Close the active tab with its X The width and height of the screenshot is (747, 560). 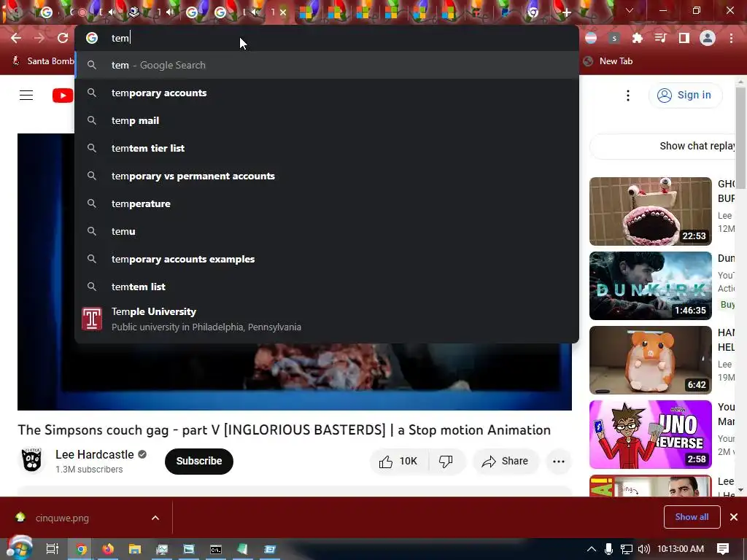pyautogui.click(x=283, y=12)
